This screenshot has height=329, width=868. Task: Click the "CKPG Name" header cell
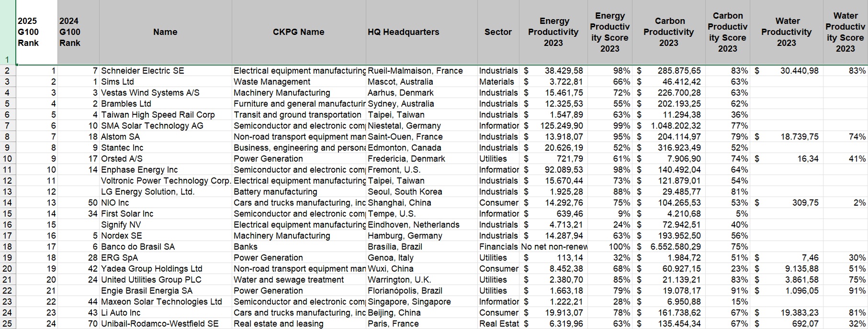299,32
